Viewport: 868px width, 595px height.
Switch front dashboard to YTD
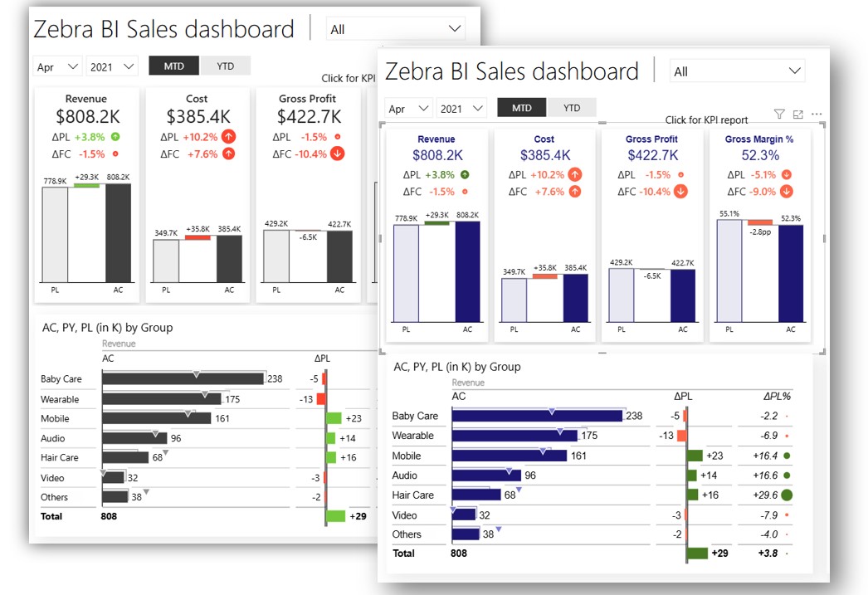coord(571,108)
